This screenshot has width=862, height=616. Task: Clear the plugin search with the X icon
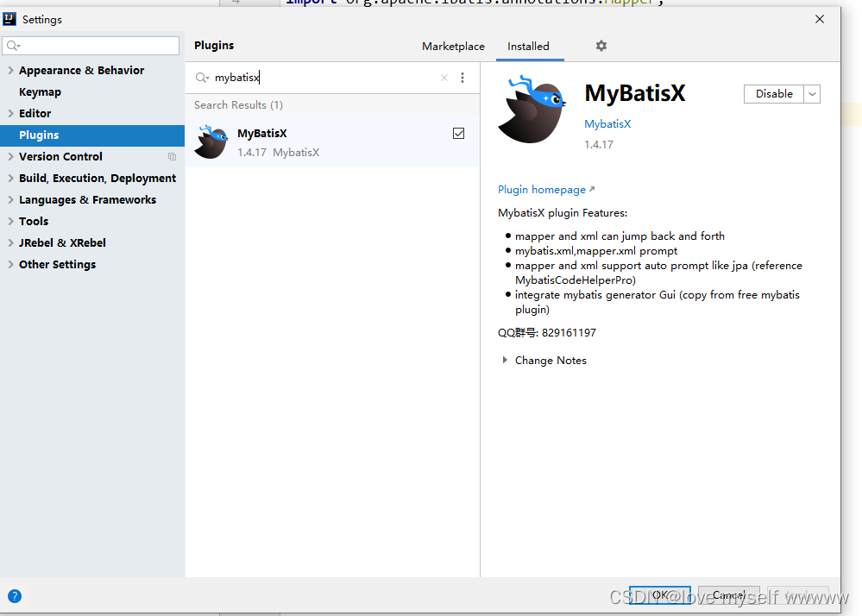coord(444,78)
